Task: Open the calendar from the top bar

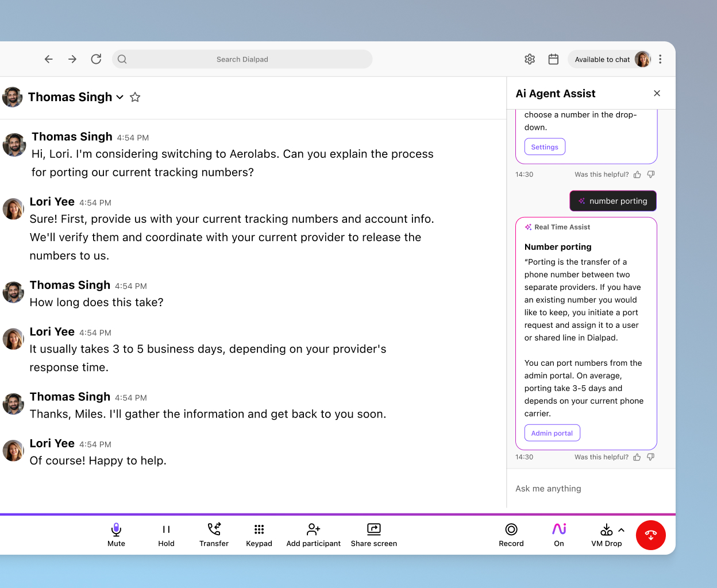Action: click(x=553, y=59)
